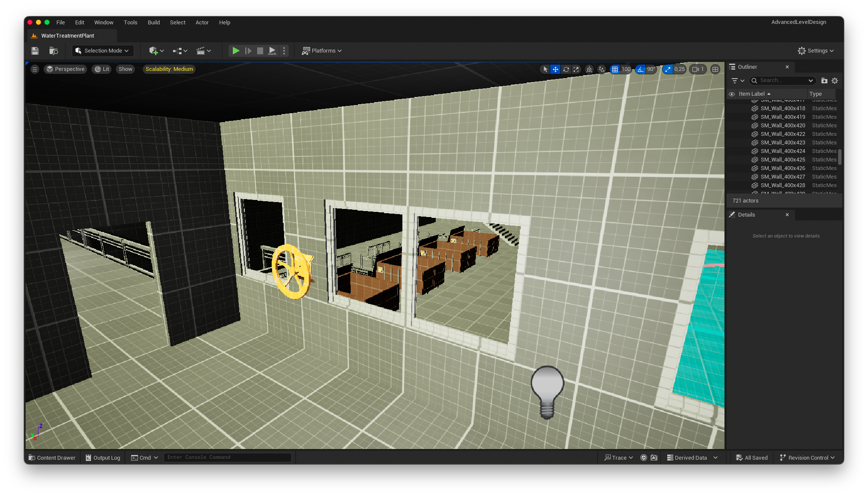Toggle rotation angle snapping
The height and width of the screenshot is (496, 868).
coord(640,69)
